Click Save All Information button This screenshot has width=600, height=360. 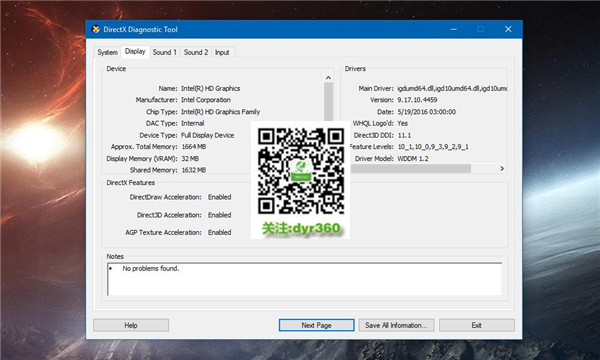(x=396, y=325)
